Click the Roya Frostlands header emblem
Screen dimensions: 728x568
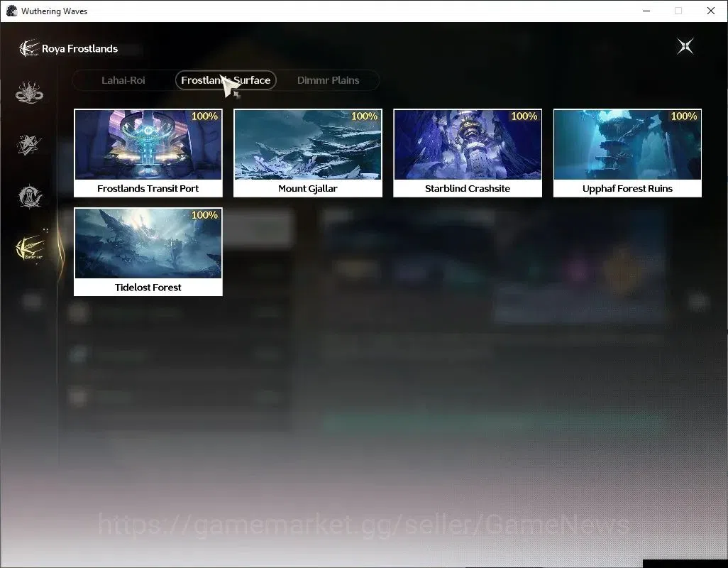coord(28,48)
